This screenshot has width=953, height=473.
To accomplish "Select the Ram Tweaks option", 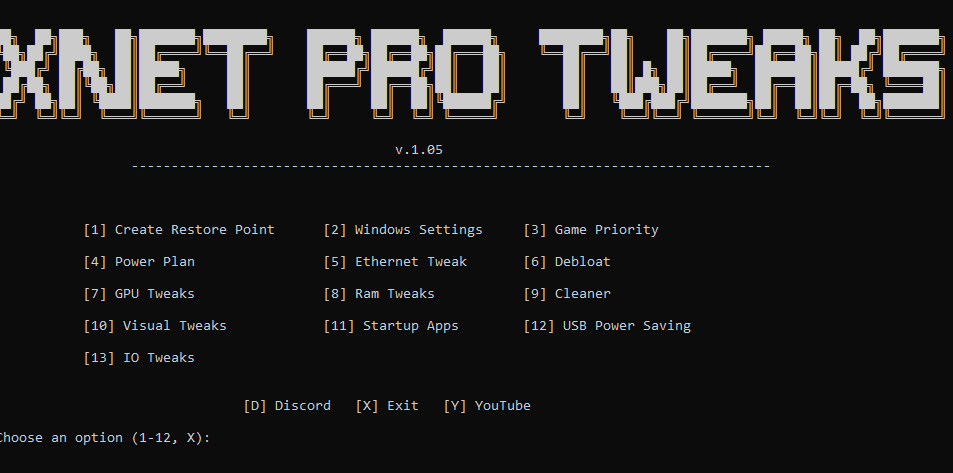I will (x=379, y=294).
